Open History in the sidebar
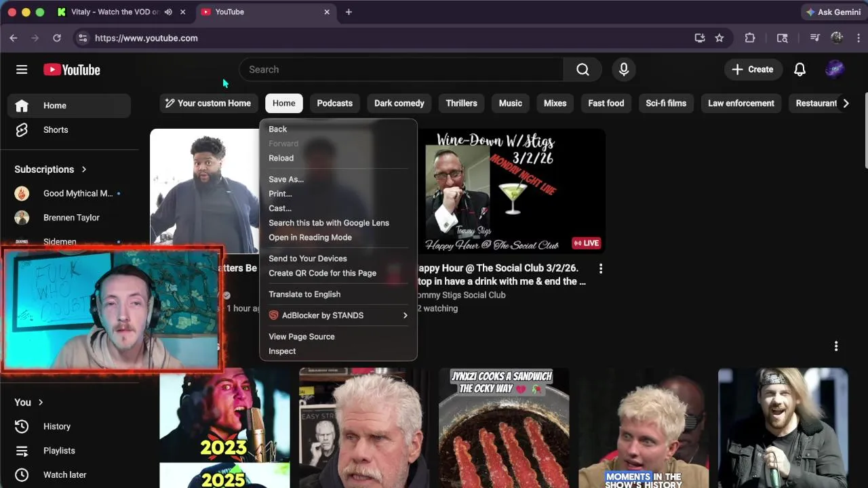 69,426
